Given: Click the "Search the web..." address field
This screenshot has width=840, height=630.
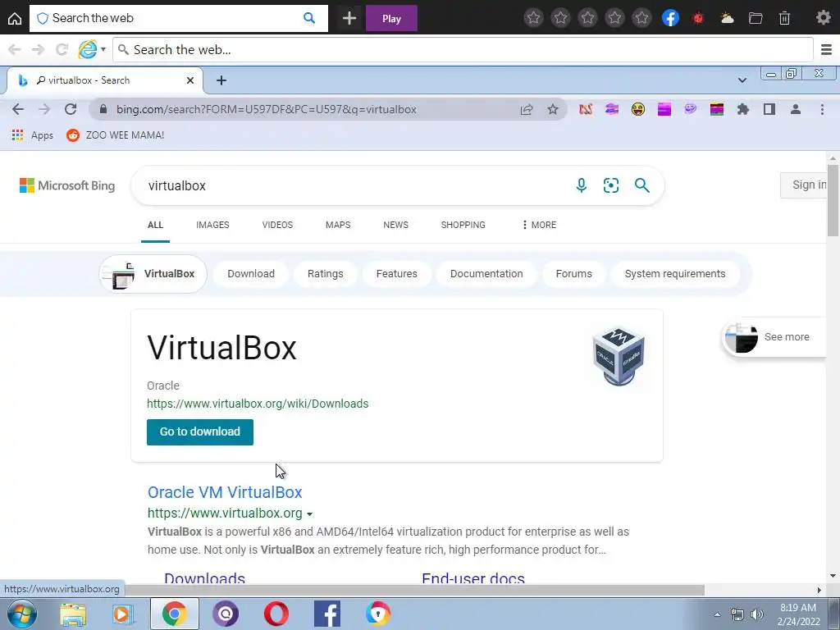Looking at the screenshot, I should click(x=463, y=50).
